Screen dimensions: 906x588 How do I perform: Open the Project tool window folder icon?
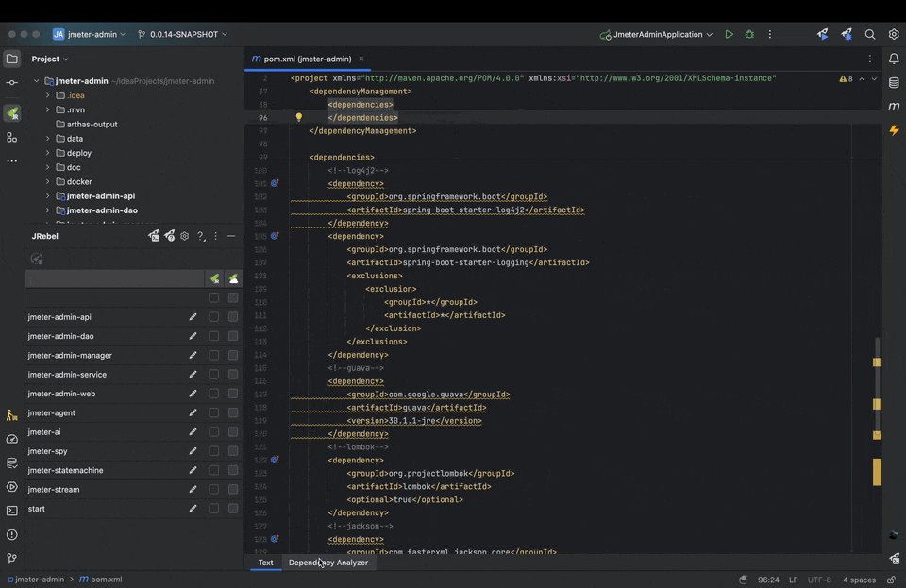click(11, 59)
